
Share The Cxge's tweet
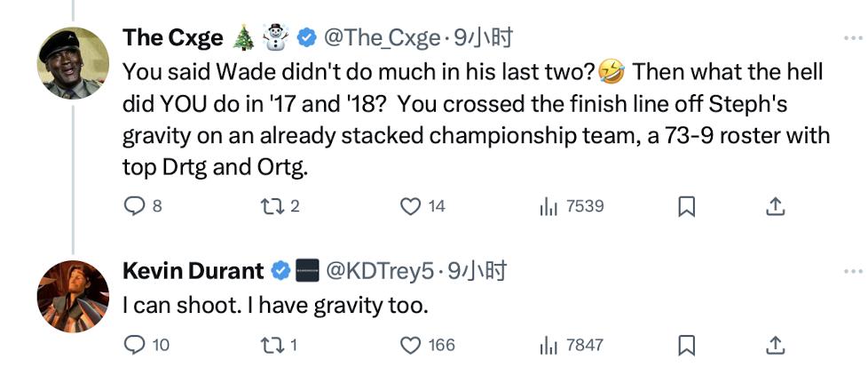tap(775, 207)
